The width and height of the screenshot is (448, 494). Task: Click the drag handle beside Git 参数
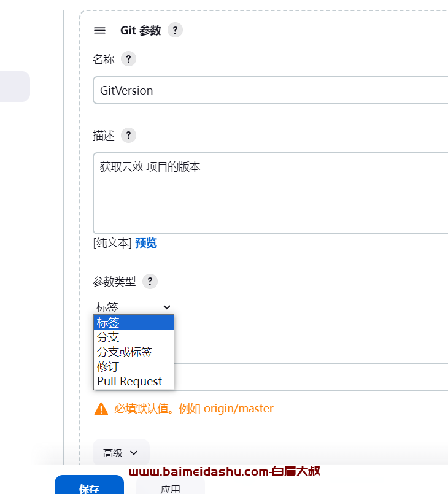tap(99, 31)
